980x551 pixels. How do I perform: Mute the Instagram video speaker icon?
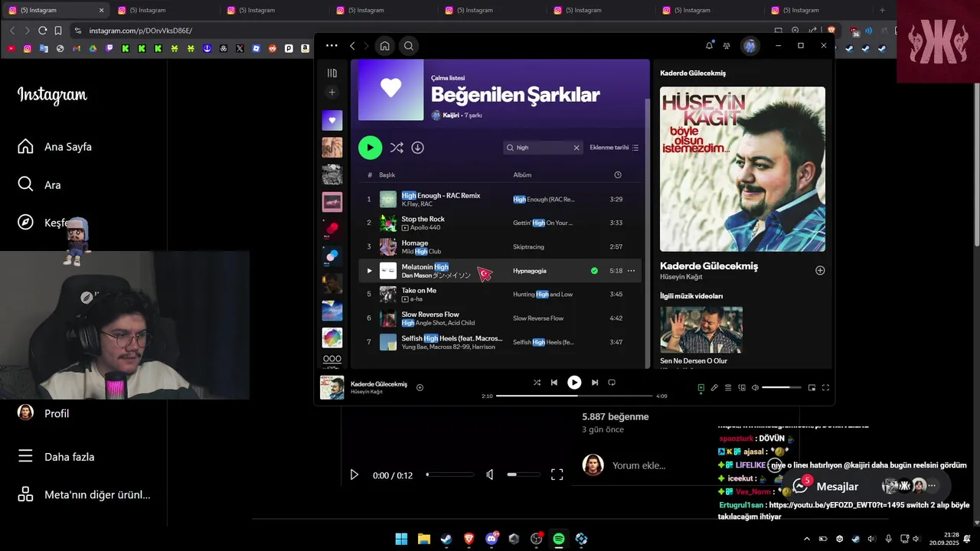click(x=490, y=474)
